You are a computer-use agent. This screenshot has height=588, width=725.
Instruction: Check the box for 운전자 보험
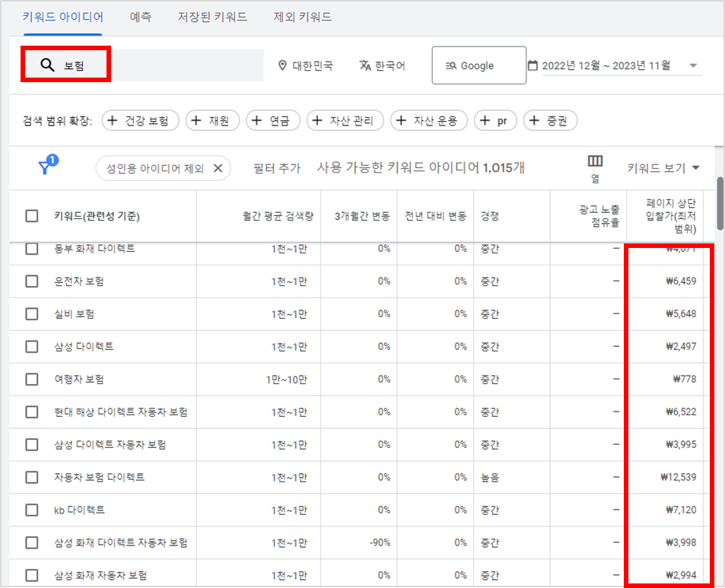pos(32,281)
